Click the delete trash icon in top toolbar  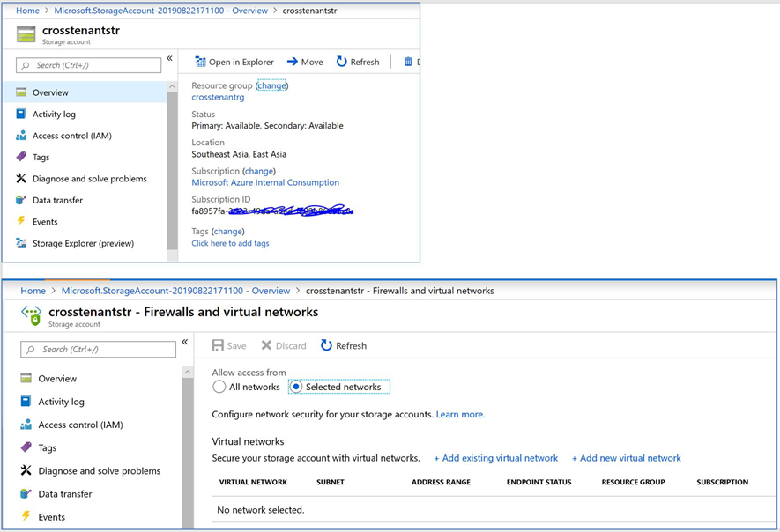[x=408, y=62]
